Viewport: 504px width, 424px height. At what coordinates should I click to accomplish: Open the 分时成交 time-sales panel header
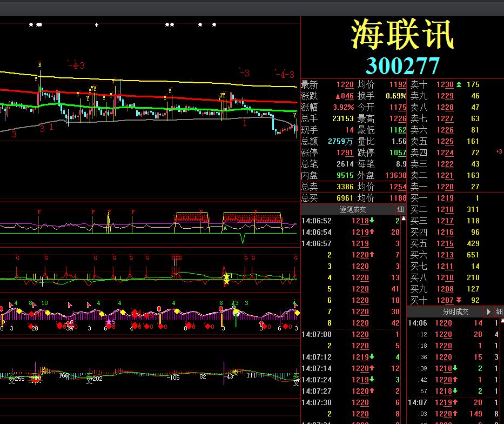[455, 312]
